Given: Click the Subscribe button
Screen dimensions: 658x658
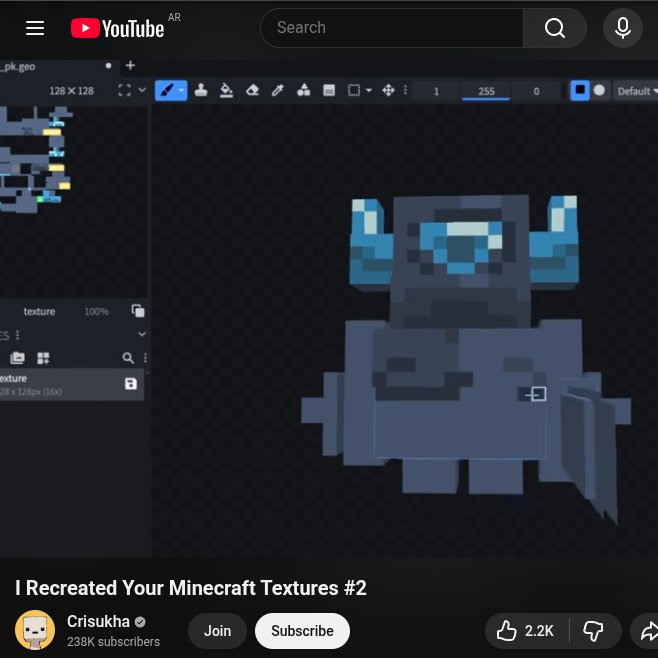Looking at the screenshot, I should 302,631.
